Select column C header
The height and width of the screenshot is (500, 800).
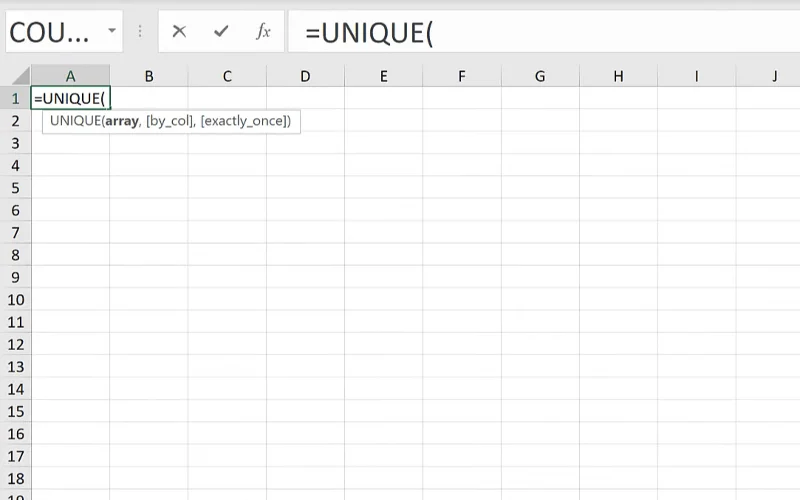point(227,76)
